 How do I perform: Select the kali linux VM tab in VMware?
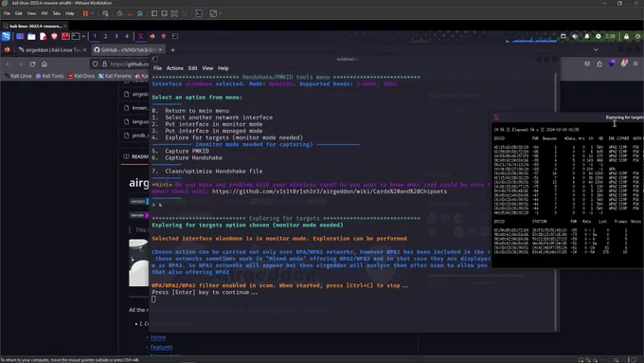(x=34, y=26)
